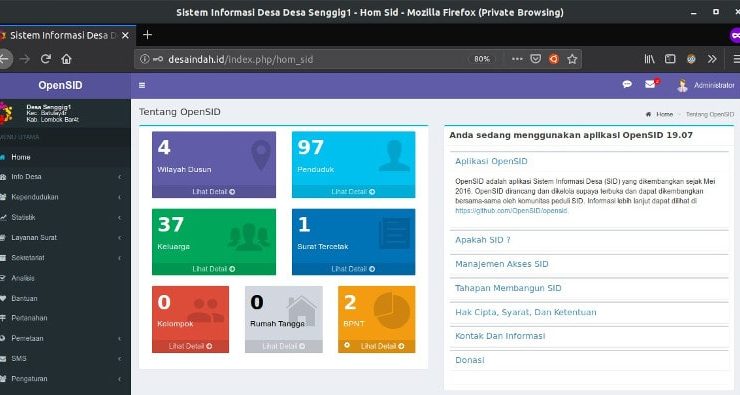Show more toolbar tools chevron
The image size is (740, 395).
point(712,59)
